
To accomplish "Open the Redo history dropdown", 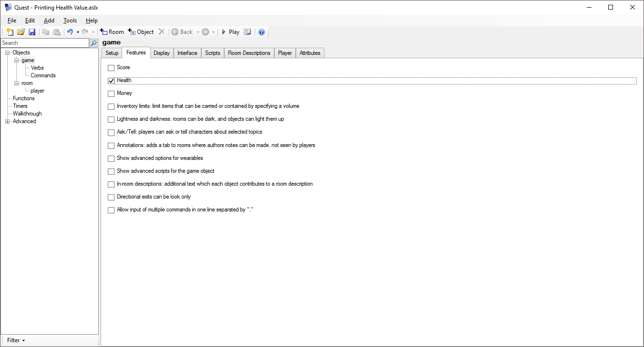I will coord(93,32).
